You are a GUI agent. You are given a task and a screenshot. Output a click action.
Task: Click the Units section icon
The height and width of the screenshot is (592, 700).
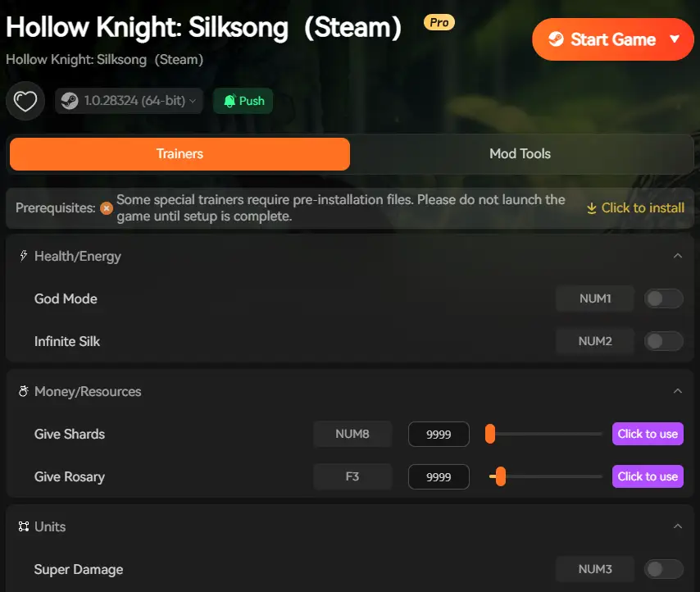click(23, 526)
